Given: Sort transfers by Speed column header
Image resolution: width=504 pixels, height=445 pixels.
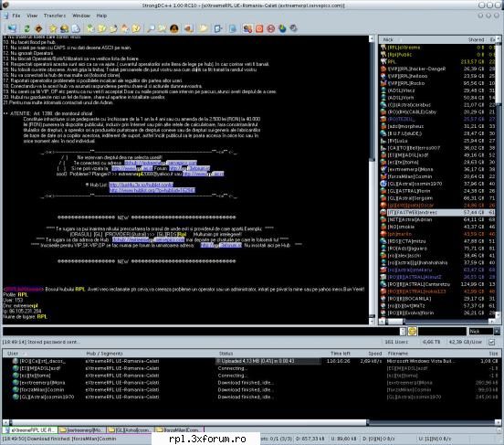Looking at the screenshot, I should coord(374,354).
